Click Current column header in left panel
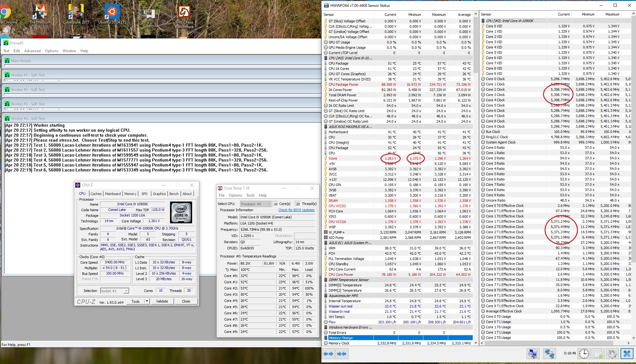 click(x=385, y=15)
